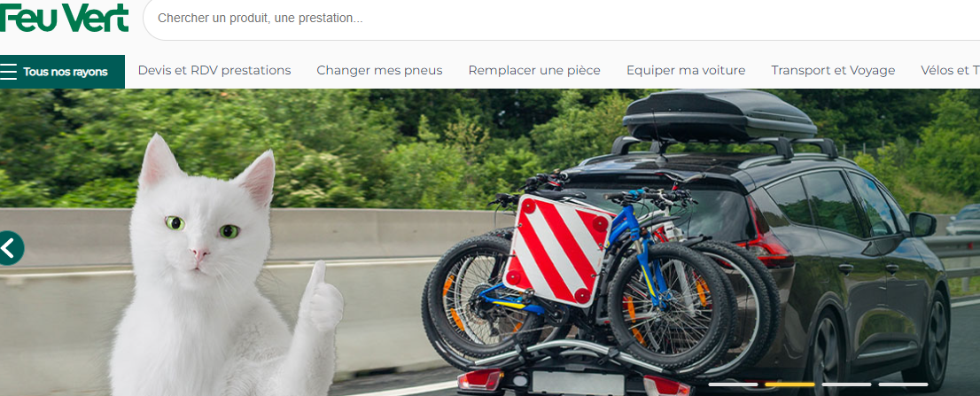Viewport: 980px width, 396px height.
Task: Open Equiper ma voiture category
Action: [686, 71]
